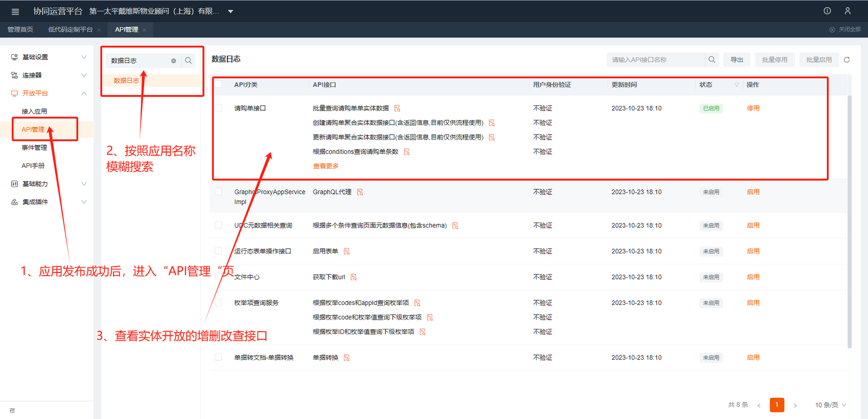Switch to the 低代码定制平台 tab
Image resolution: width=868 pixels, height=419 pixels.
(x=70, y=29)
